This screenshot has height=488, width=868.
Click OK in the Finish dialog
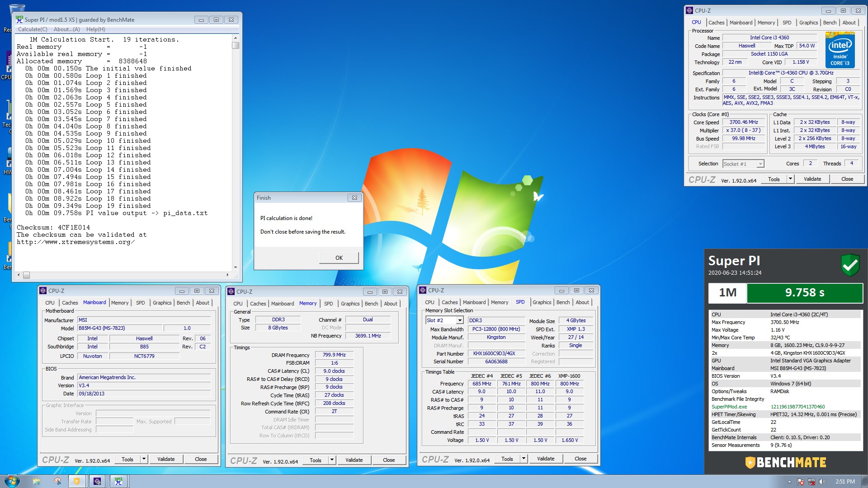tap(339, 258)
